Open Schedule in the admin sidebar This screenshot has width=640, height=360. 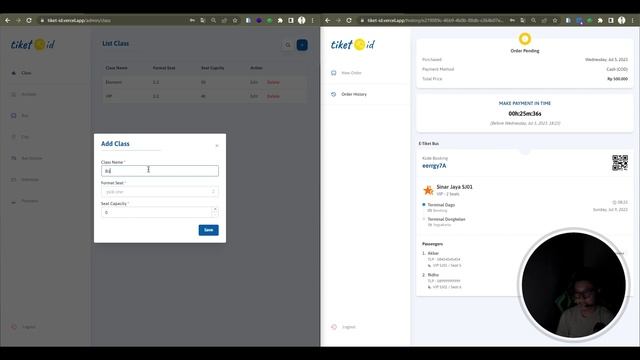tap(30, 180)
